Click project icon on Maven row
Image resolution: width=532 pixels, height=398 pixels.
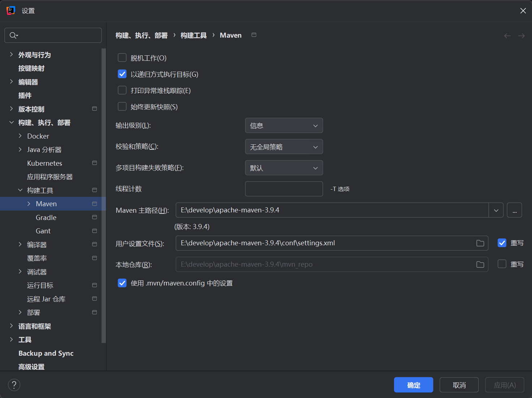coord(95,204)
